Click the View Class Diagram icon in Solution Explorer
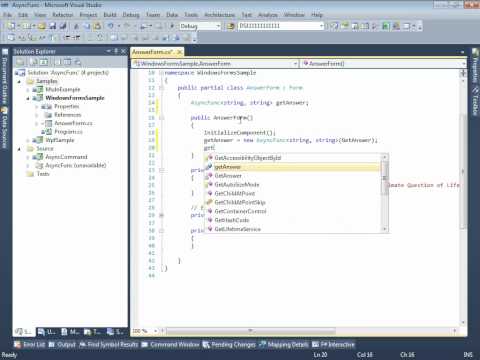The height and width of the screenshot is (360, 480). click(x=78, y=62)
